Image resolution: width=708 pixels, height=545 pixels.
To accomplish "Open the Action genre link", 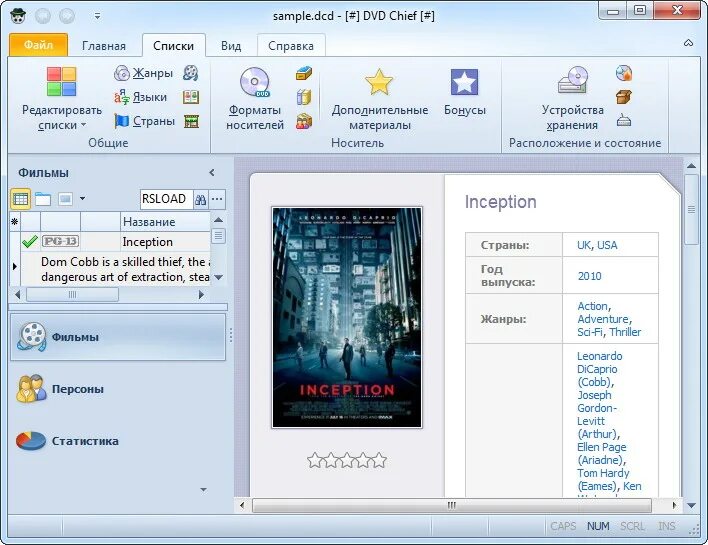I will (x=592, y=306).
